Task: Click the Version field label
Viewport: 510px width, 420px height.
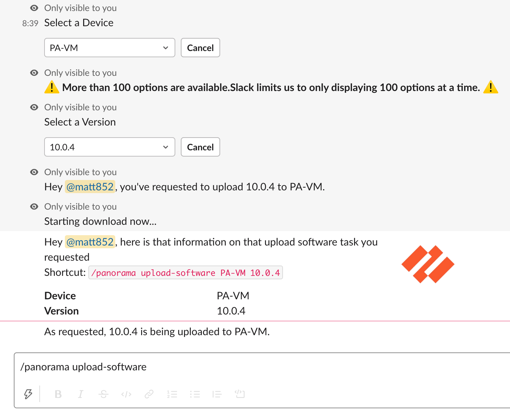Action: point(62,311)
